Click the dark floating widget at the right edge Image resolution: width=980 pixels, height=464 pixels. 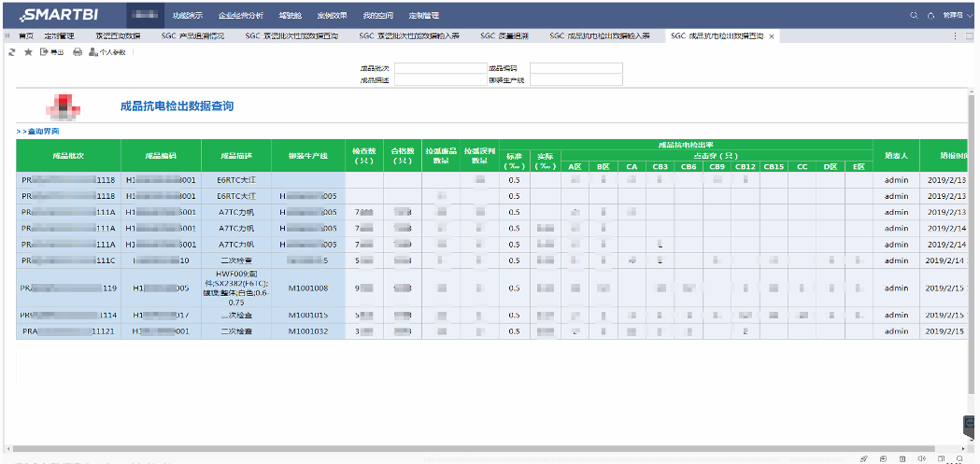pos(970,429)
